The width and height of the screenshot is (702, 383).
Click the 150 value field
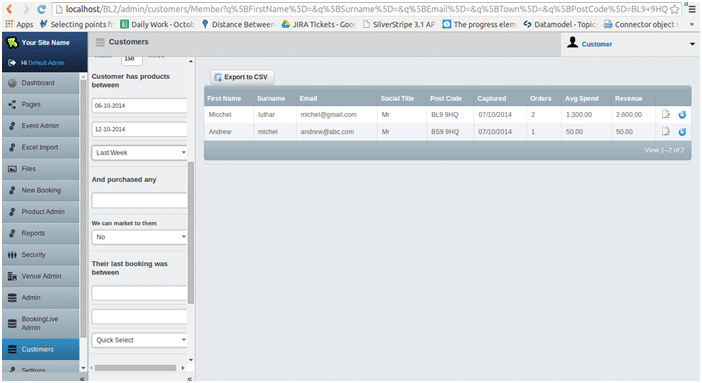[132, 60]
